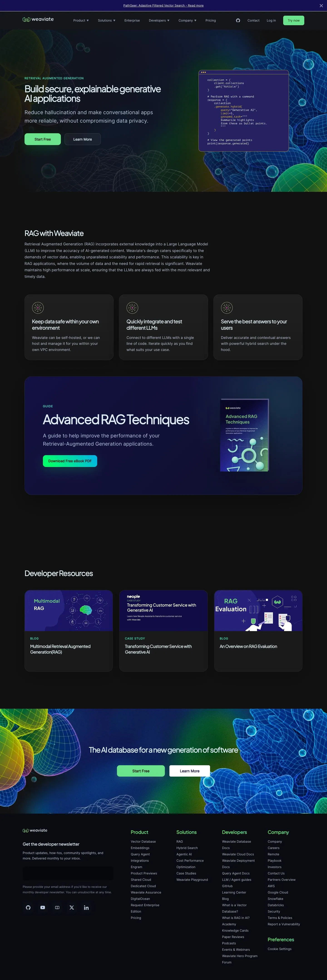Open the blog book icon in footer
327x980 pixels.
click(x=57, y=907)
